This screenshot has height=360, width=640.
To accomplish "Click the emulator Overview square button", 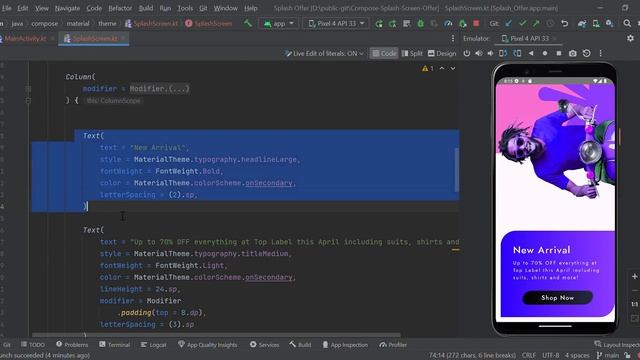I will 559,53.
